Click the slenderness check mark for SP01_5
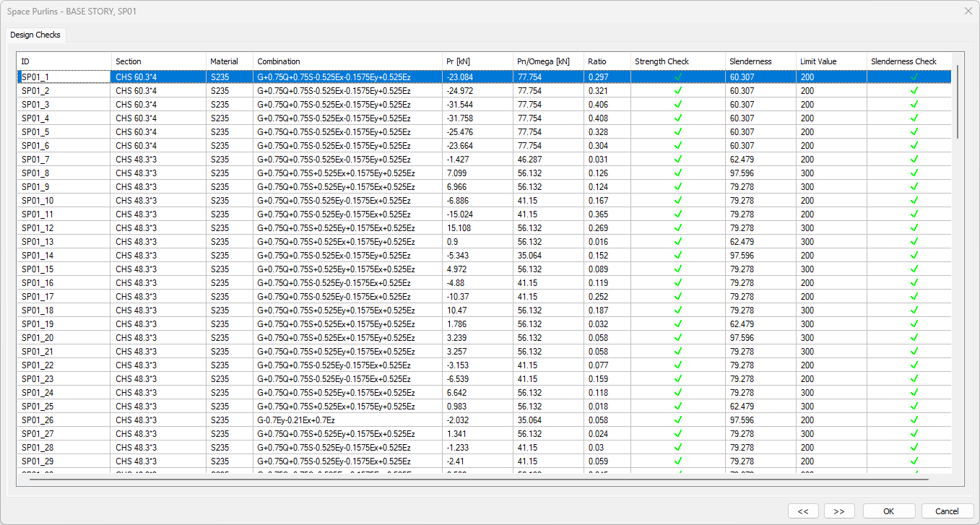 914,132
